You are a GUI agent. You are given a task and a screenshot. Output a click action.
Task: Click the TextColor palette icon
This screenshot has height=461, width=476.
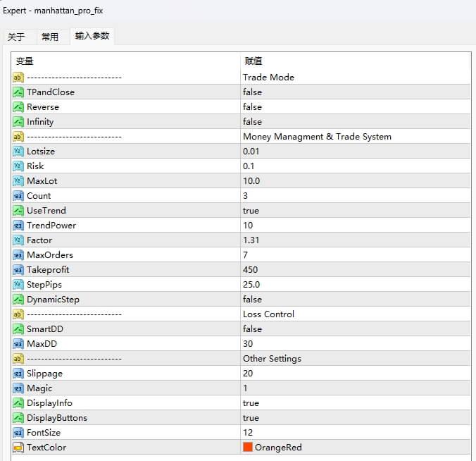(18, 448)
